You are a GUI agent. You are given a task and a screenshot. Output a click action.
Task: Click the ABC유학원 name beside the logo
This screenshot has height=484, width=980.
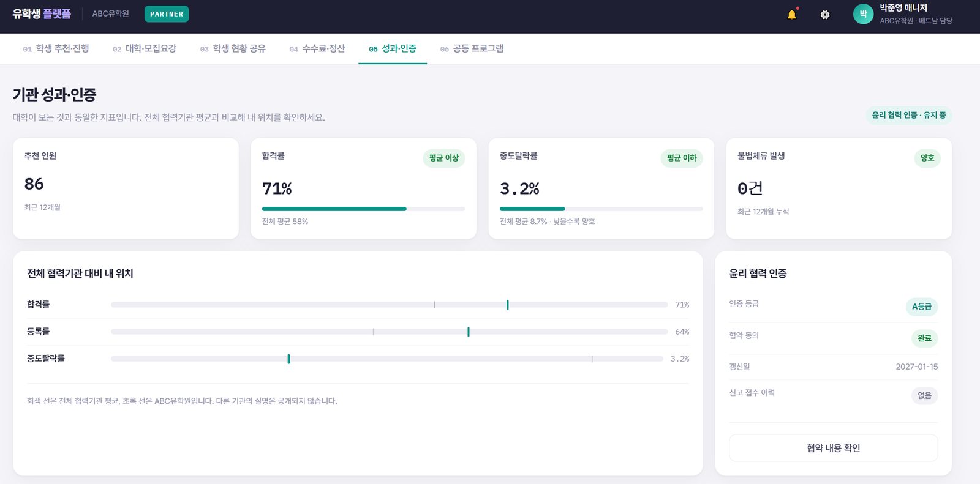click(111, 13)
